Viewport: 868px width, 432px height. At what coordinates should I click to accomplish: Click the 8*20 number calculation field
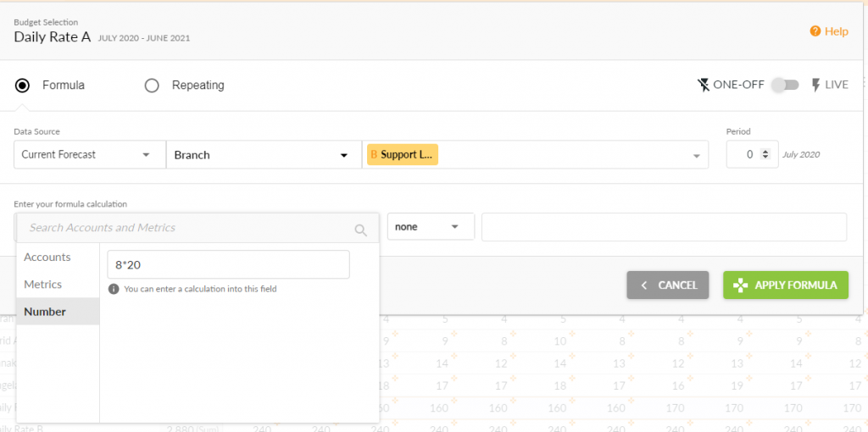[228, 264]
